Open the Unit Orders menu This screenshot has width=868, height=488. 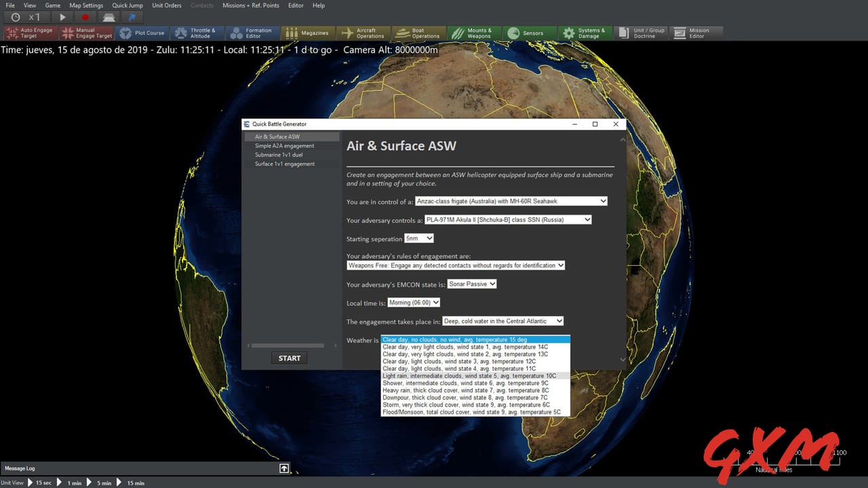click(x=166, y=5)
